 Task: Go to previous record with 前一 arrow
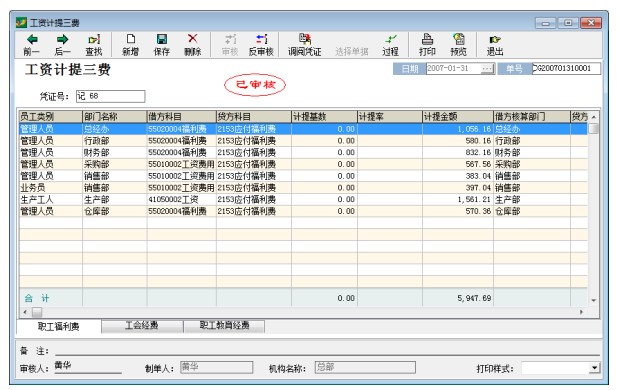31,45
